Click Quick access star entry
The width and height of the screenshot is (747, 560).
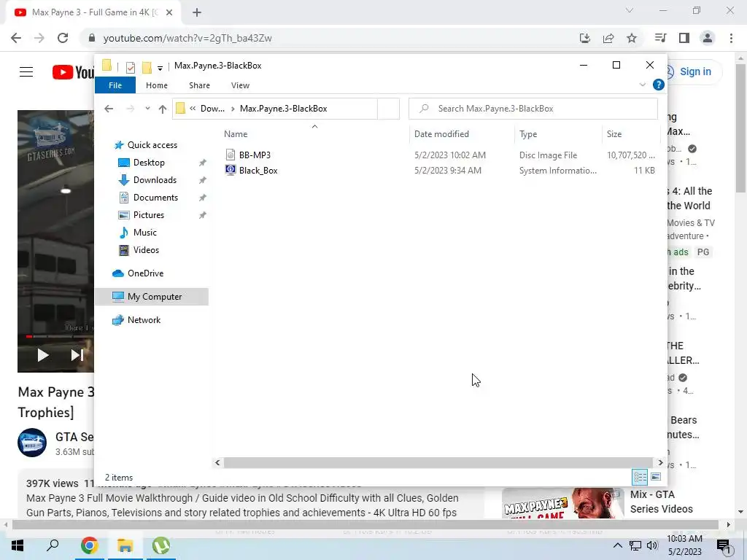pos(152,145)
